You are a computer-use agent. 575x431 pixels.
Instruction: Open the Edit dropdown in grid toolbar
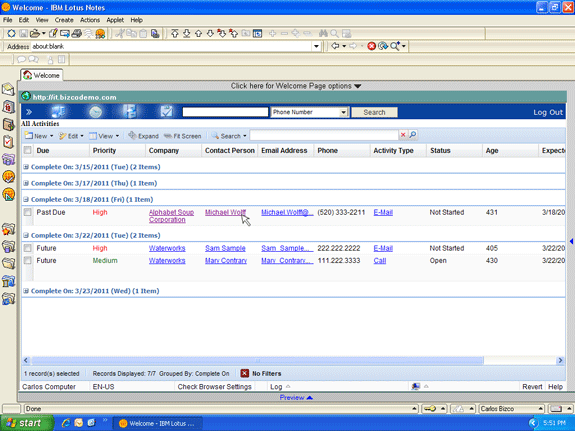(x=72, y=136)
